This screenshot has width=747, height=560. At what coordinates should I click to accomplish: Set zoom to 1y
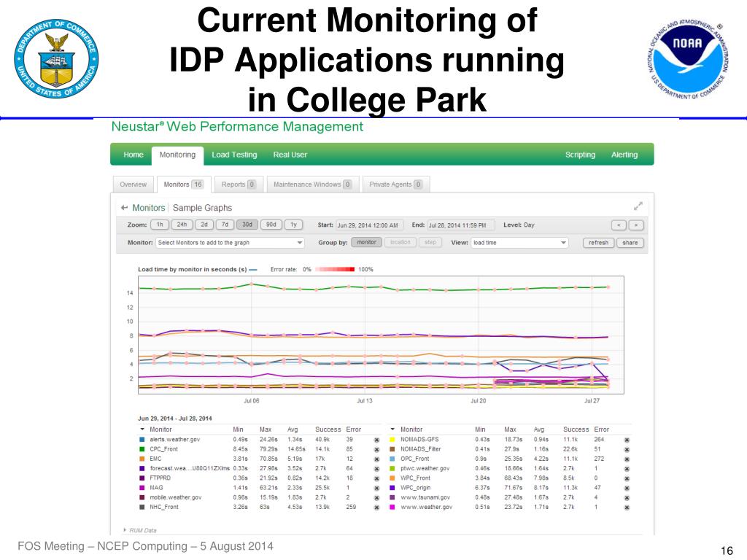pyautogui.click(x=293, y=225)
